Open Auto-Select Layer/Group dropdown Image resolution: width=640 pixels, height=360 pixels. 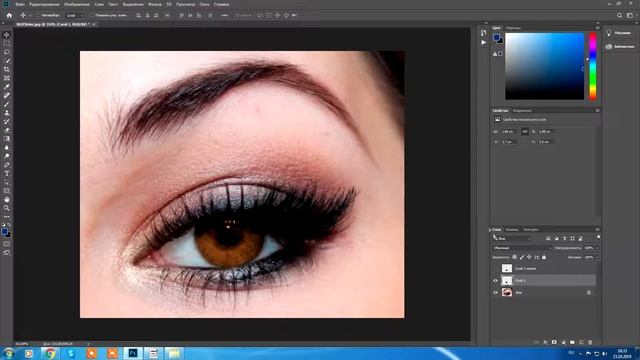tap(75, 15)
